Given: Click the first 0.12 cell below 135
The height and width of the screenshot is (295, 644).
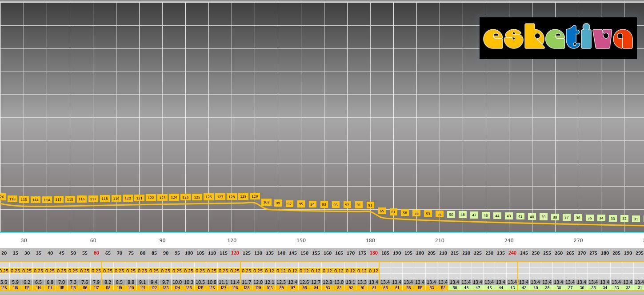Looking at the screenshot, I should click(270, 271).
